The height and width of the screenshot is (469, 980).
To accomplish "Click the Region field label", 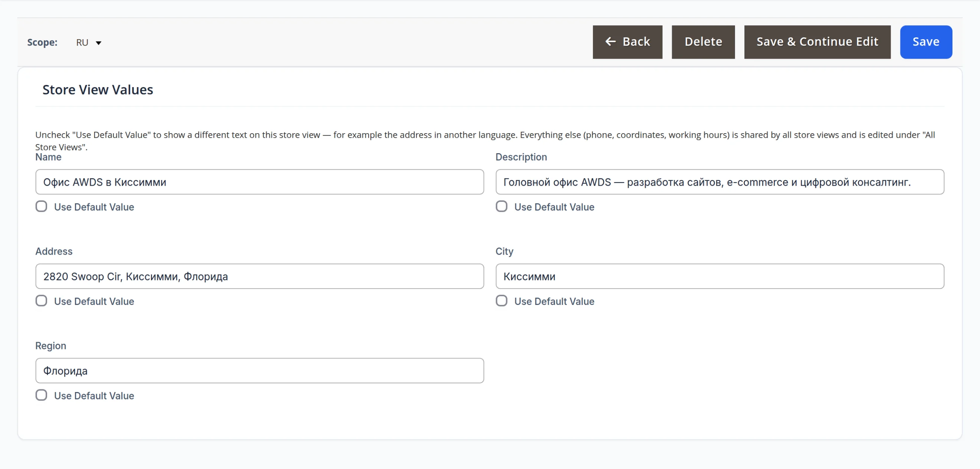I will pos(51,346).
